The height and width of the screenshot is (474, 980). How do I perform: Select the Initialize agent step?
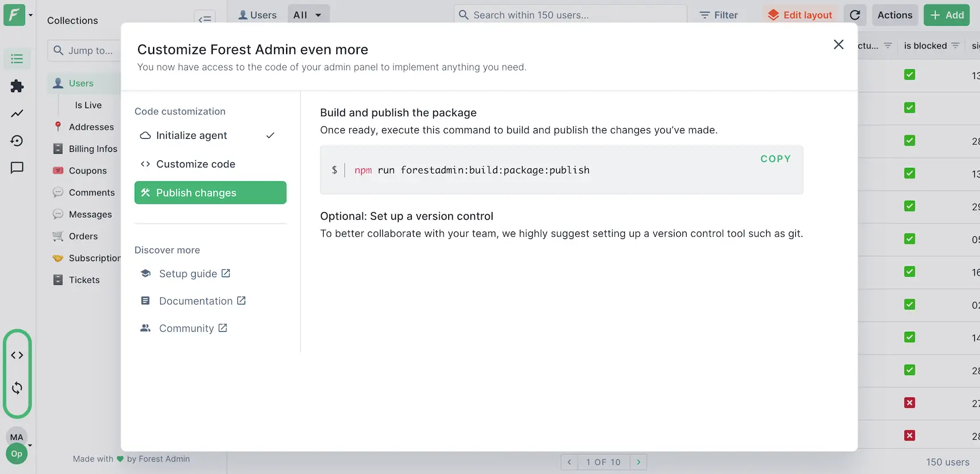pos(210,135)
